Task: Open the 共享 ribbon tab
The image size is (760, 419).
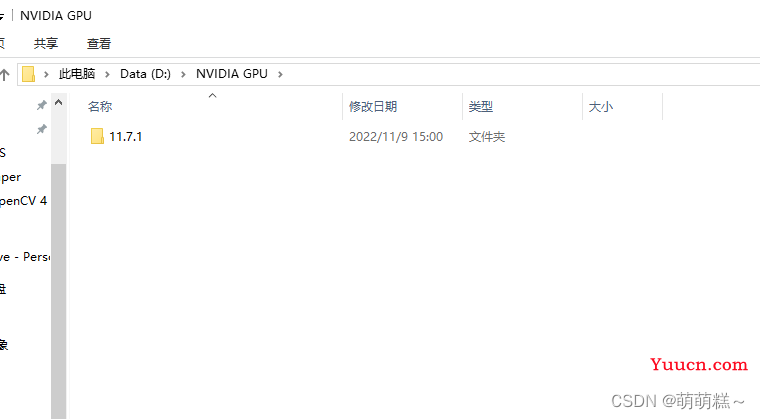Action: (46, 44)
